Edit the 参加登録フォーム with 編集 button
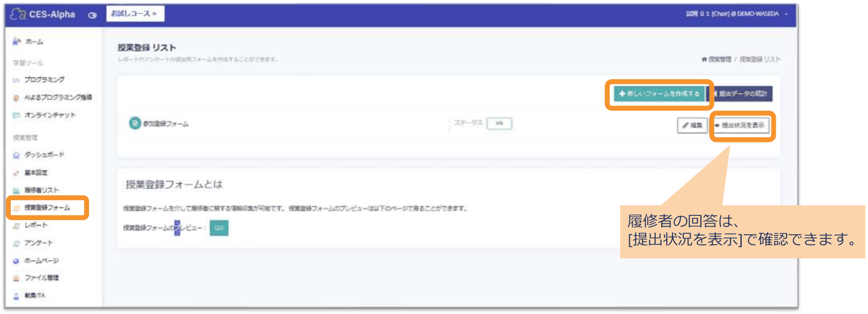868x314 pixels. tap(692, 125)
